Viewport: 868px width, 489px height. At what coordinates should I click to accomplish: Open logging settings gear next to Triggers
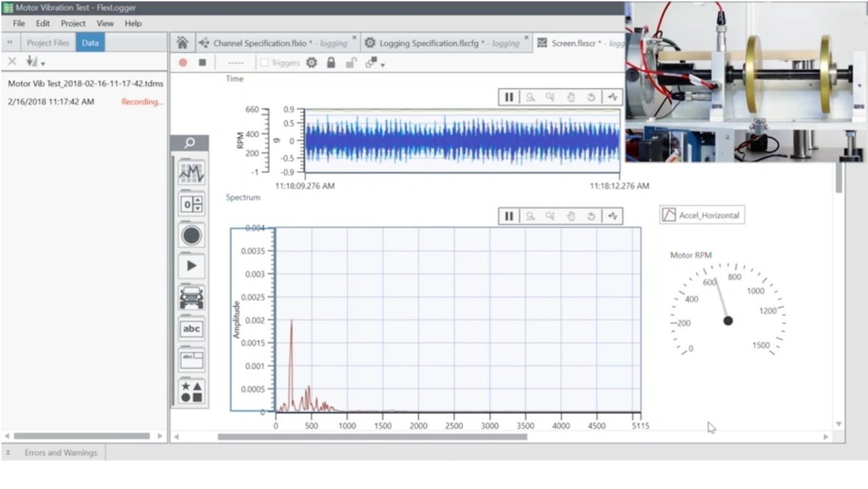(311, 62)
